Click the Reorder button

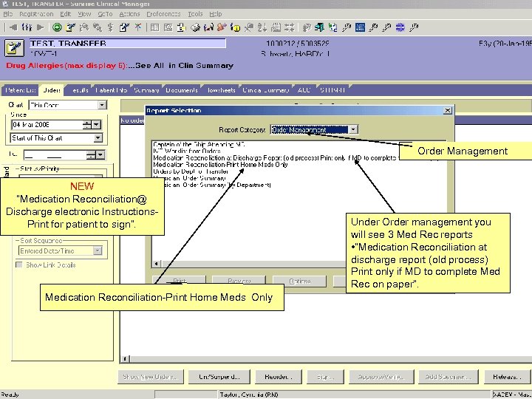click(279, 377)
